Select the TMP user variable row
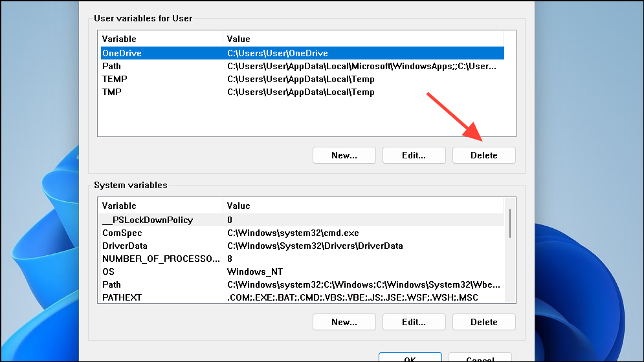Screen dimensions: 644x362 coord(302,92)
